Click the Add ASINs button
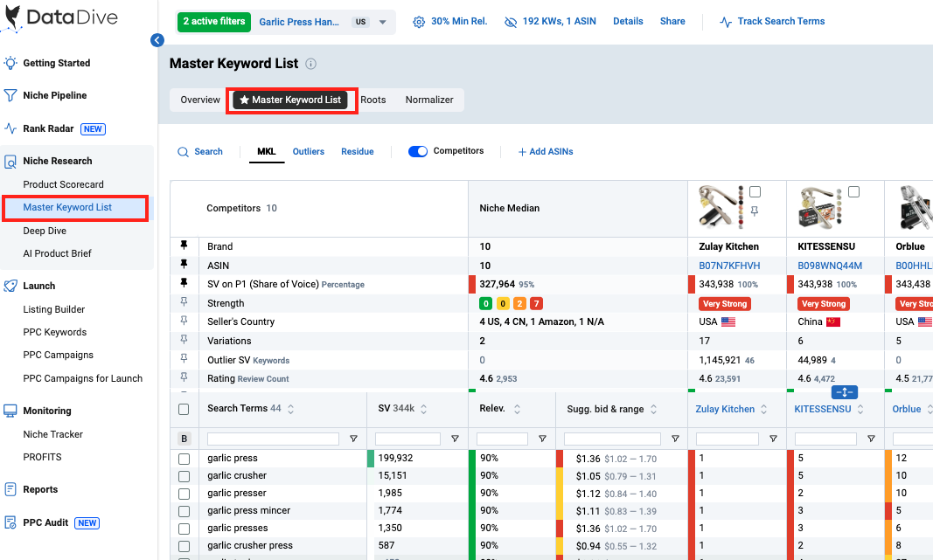The height and width of the screenshot is (560, 933). 546,152
